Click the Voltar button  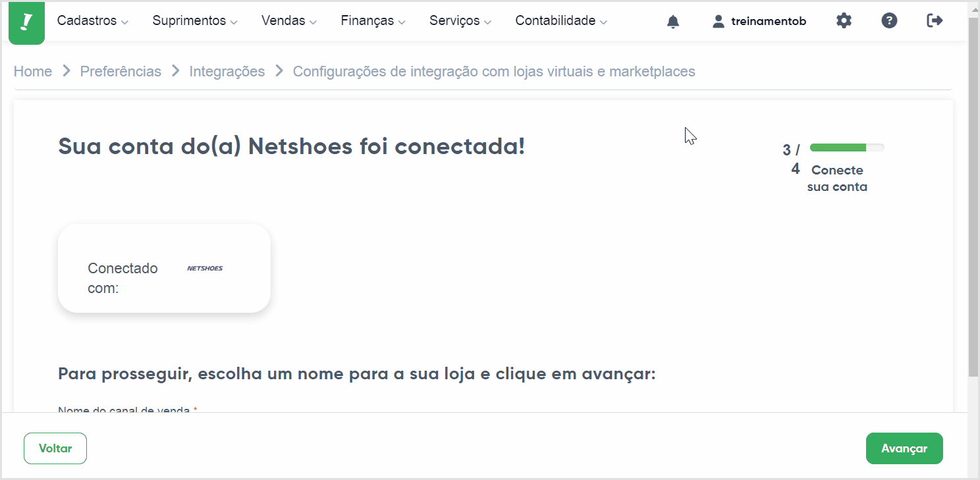click(x=55, y=448)
